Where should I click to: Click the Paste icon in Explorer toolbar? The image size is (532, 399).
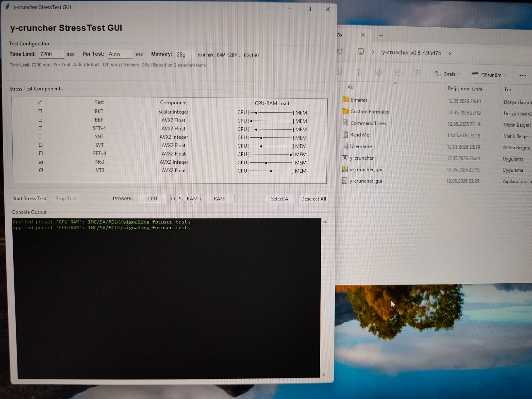[359, 72]
